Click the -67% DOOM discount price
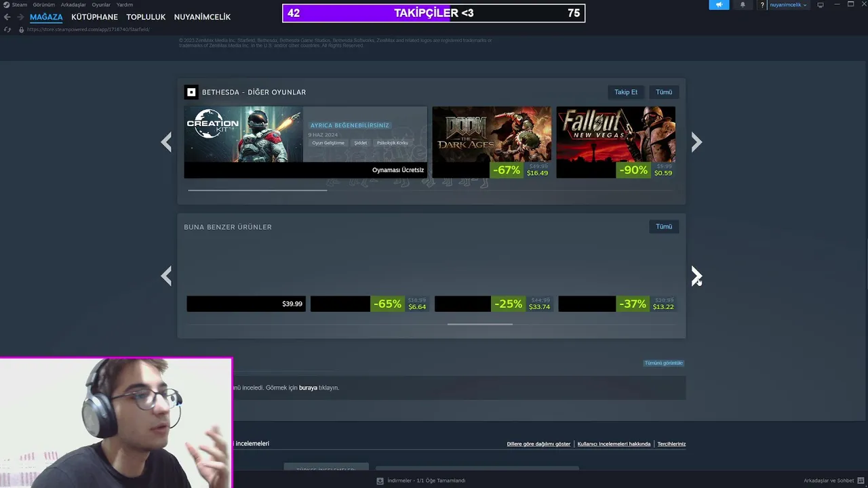868x488 pixels. pos(520,170)
